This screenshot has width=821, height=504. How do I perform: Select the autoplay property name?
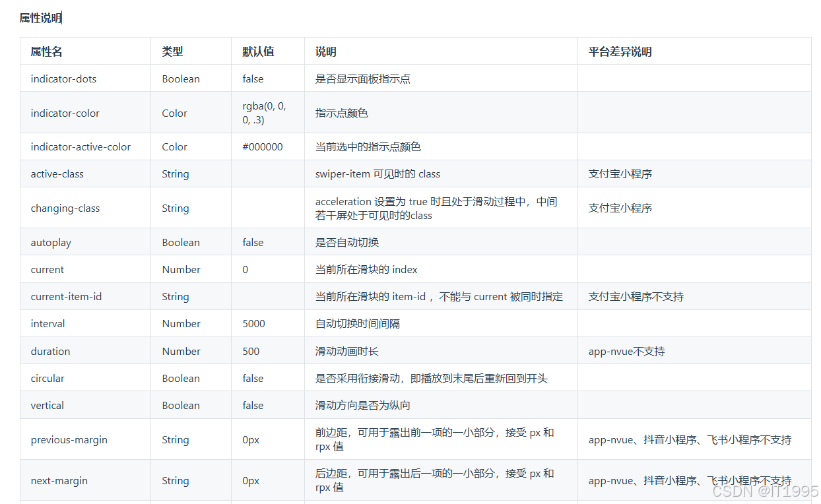point(51,242)
